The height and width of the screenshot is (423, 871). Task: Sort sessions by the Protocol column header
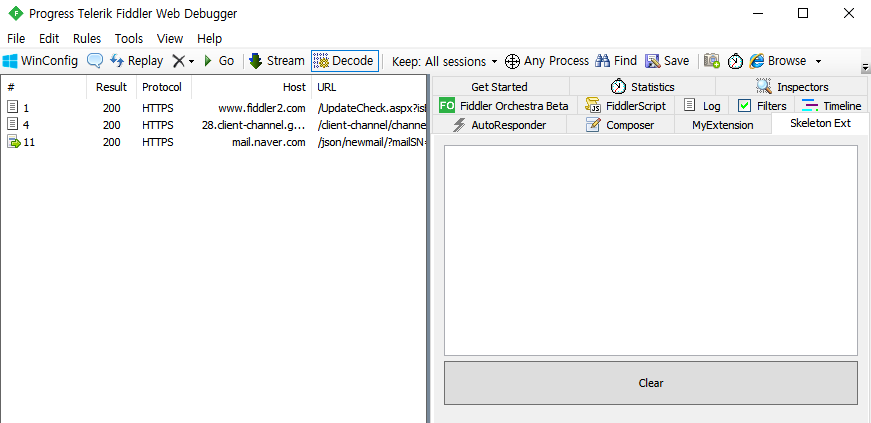click(163, 87)
